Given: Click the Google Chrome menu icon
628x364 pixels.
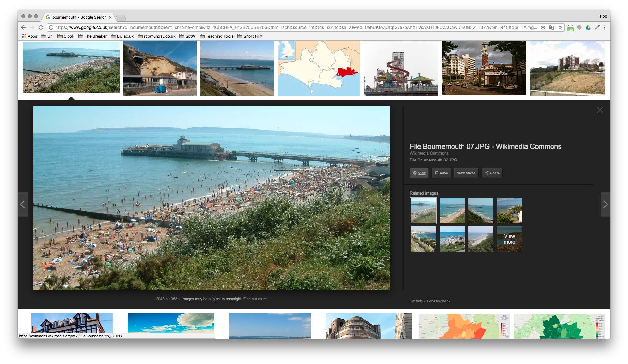Looking at the screenshot, I should (x=605, y=27).
